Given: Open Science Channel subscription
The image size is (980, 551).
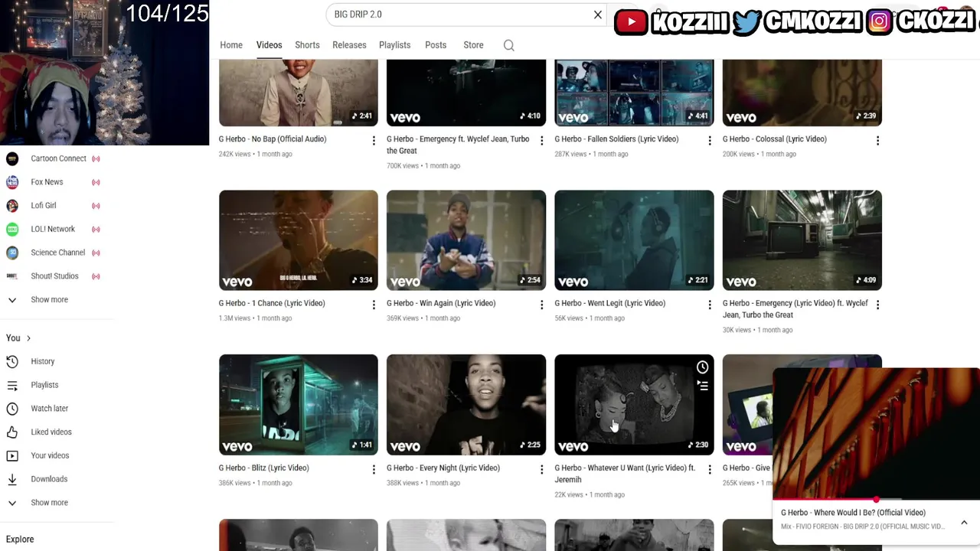Looking at the screenshot, I should pos(54,253).
